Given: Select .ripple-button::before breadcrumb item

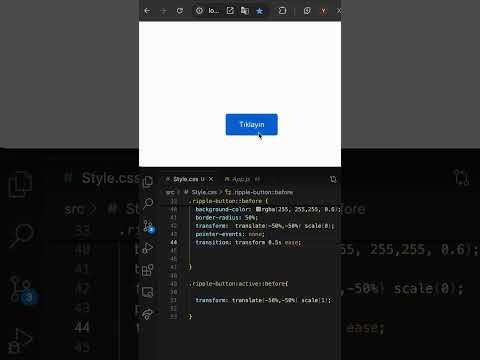Looking at the screenshot, I should tap(259, 192).
